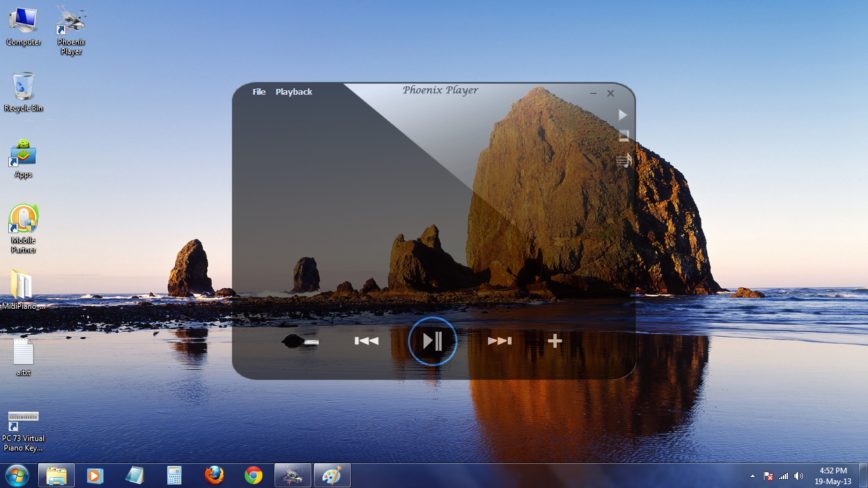
Task: Switch to Paint on the taskbar
Action: click(332, 475)
